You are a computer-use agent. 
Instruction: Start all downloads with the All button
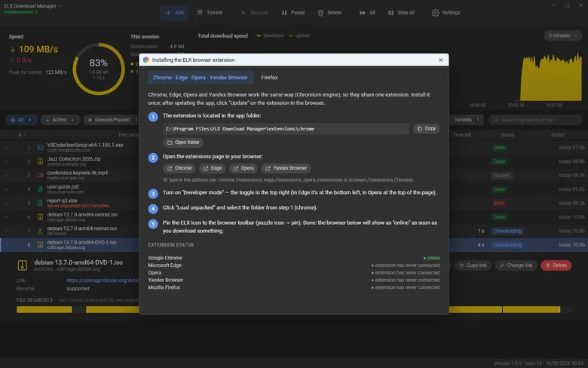[367, 13]
